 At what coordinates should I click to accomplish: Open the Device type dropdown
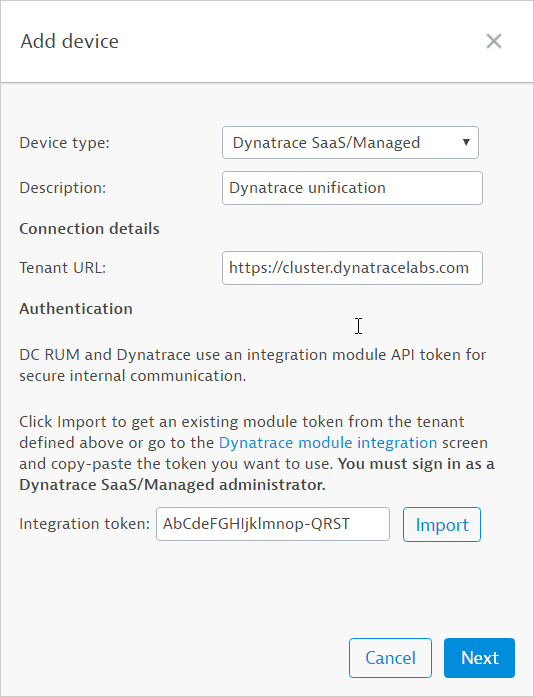pos(350,143)
